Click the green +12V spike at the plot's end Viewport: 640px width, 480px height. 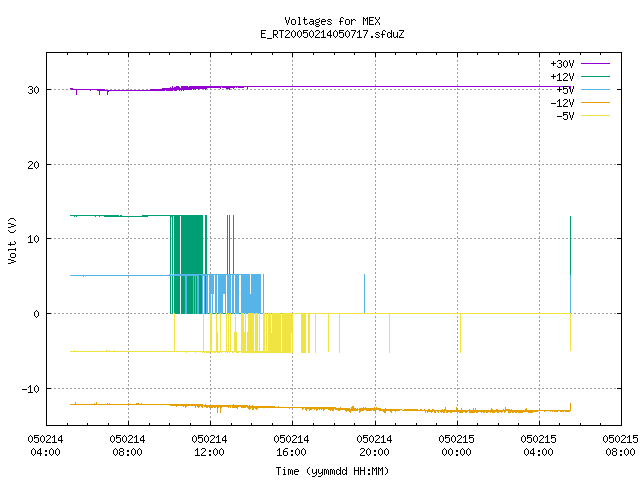coord(570,245)
